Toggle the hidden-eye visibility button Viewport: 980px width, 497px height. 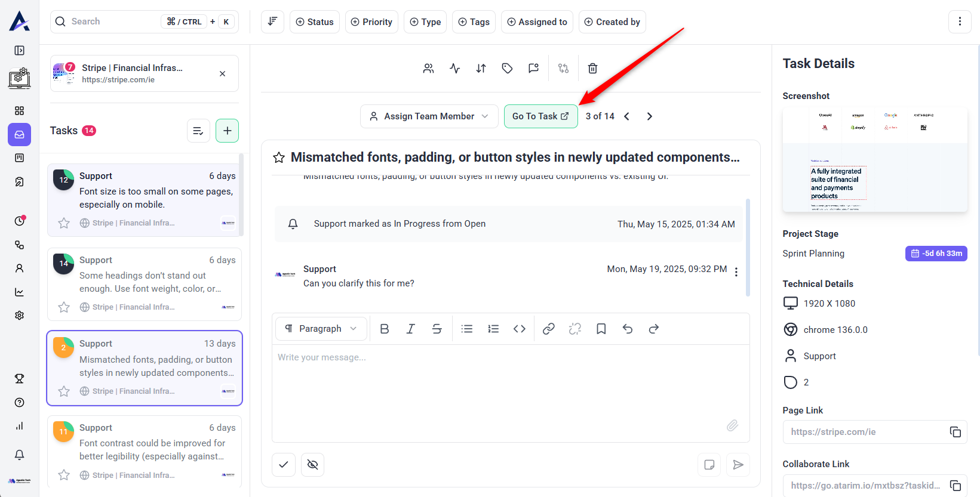tap(312, 465)
